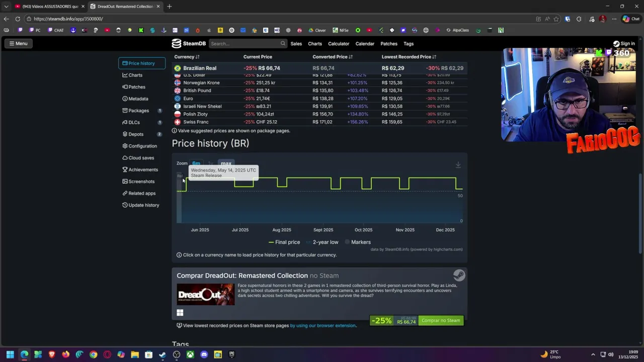Open the Menu button

click(18, 43)
